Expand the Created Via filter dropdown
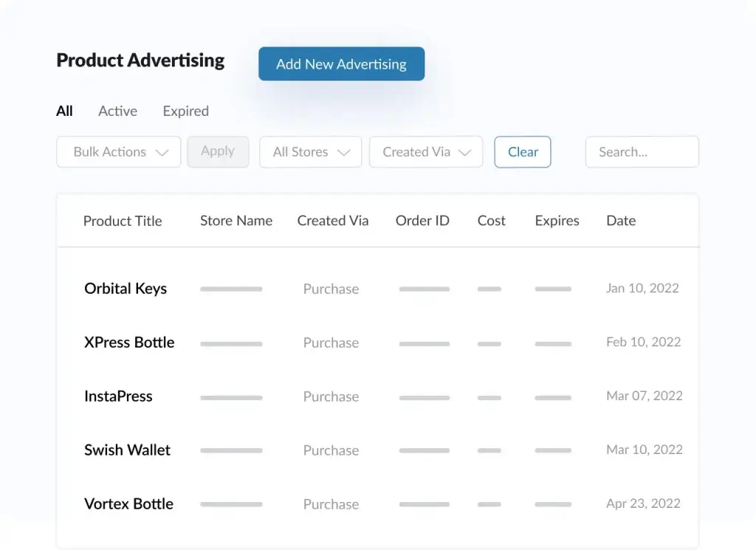 pos(426,152)
